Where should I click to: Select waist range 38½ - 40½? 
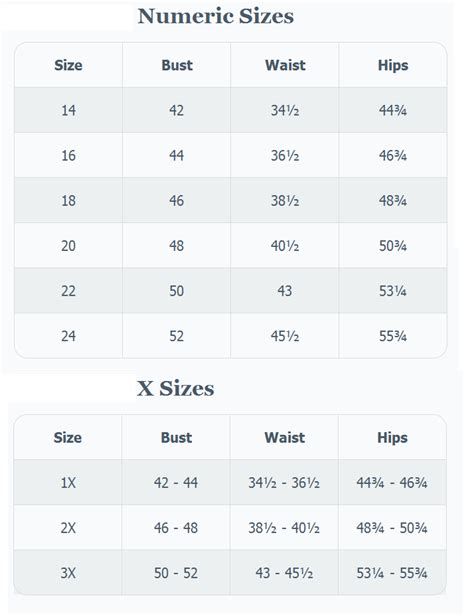pos(284,528)
